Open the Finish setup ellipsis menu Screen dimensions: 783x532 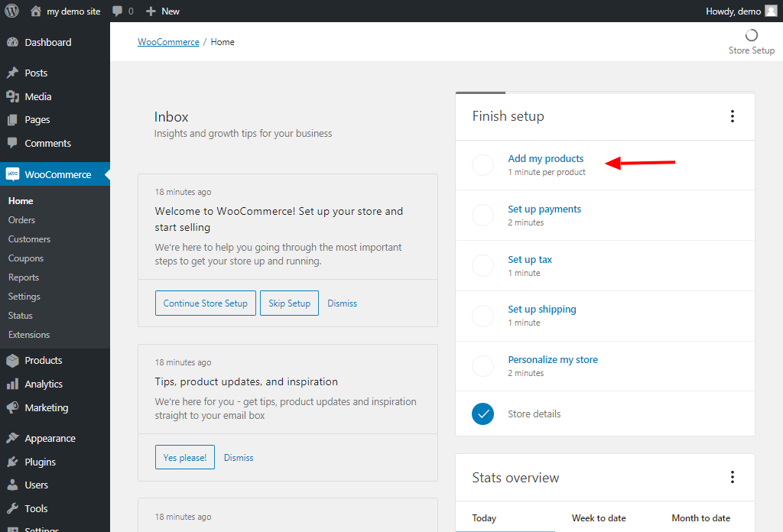732,116
